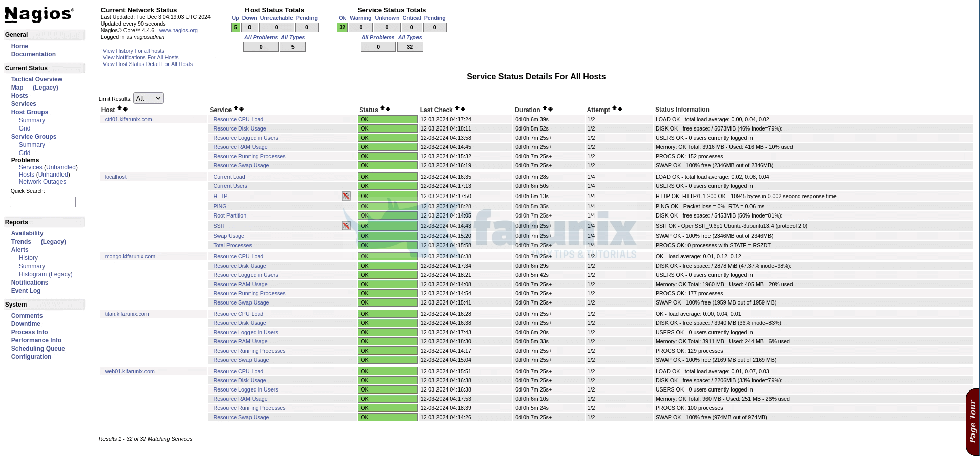Click Service totals Ok count 32

click(342, 27)
